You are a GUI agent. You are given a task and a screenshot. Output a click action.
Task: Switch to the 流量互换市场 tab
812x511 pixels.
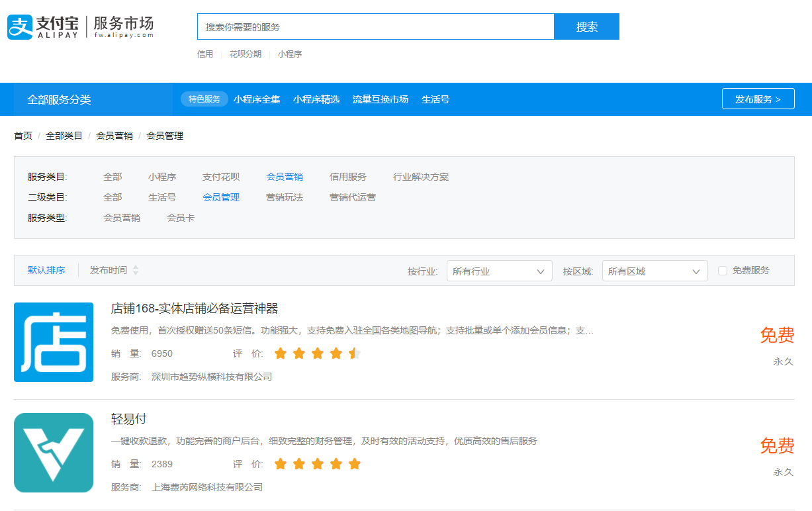pyautogui.click(x=381, y=99)
